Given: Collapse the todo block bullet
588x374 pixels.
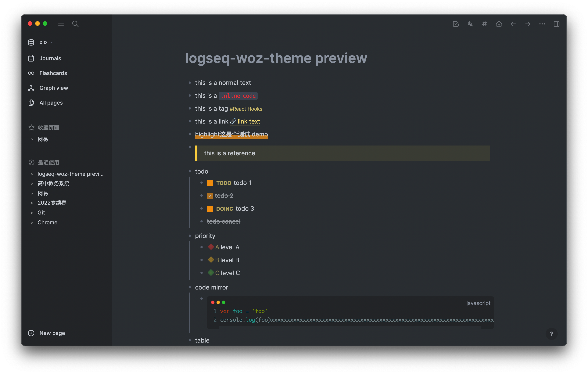Looking at the screenshot, I should click(x=190, y=171).
